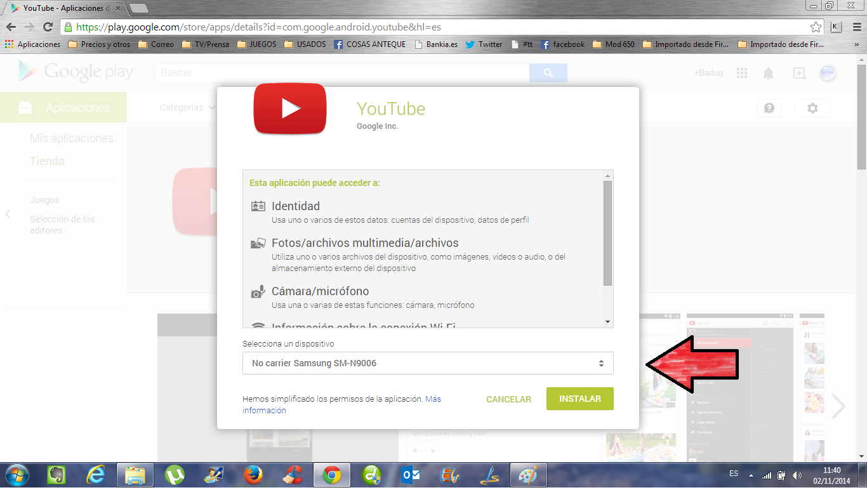Select the 'YouTube - Aplicaciones' browser tab

pos(63,8)
